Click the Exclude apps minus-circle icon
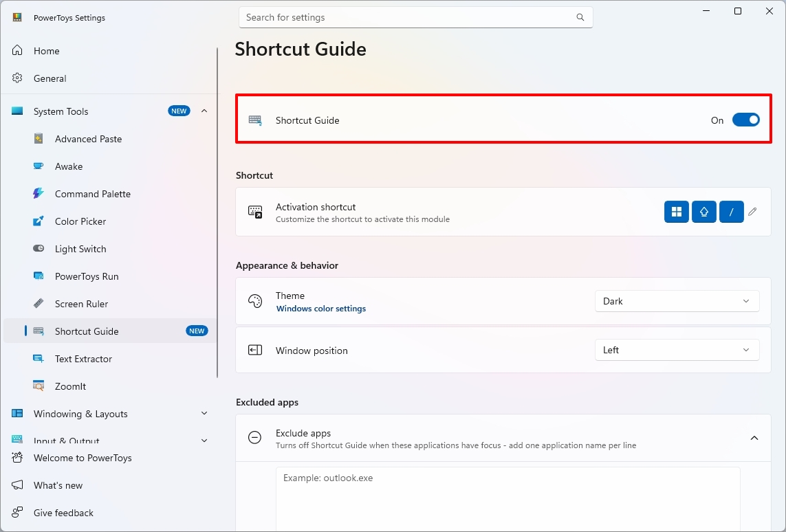786x532 pixels. 254,438
